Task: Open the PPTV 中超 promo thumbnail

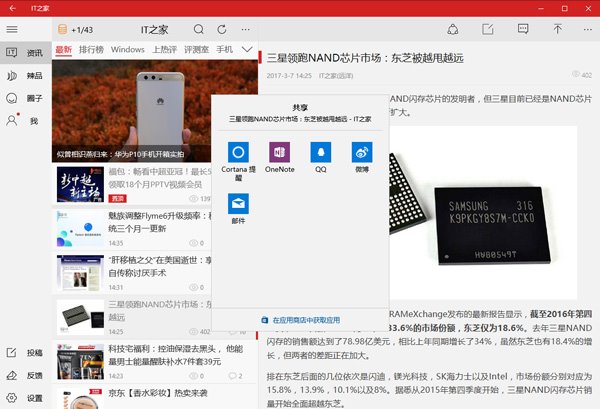Action: 80,184
